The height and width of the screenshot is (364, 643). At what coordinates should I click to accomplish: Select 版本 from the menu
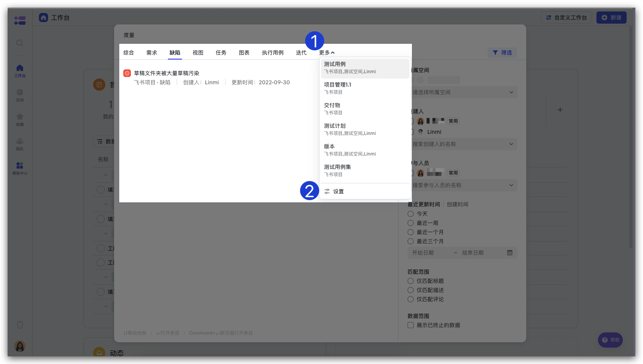click(x=365, y=150)
